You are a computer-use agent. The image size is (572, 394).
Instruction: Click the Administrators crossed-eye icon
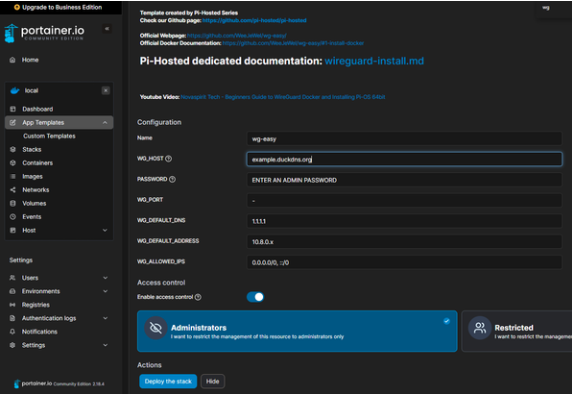(156, 328)
